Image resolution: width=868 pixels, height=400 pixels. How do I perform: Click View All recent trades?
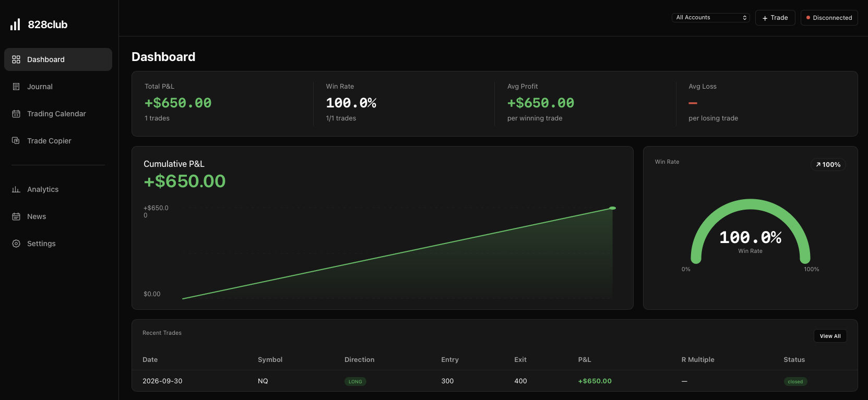[x=830, y=336]
